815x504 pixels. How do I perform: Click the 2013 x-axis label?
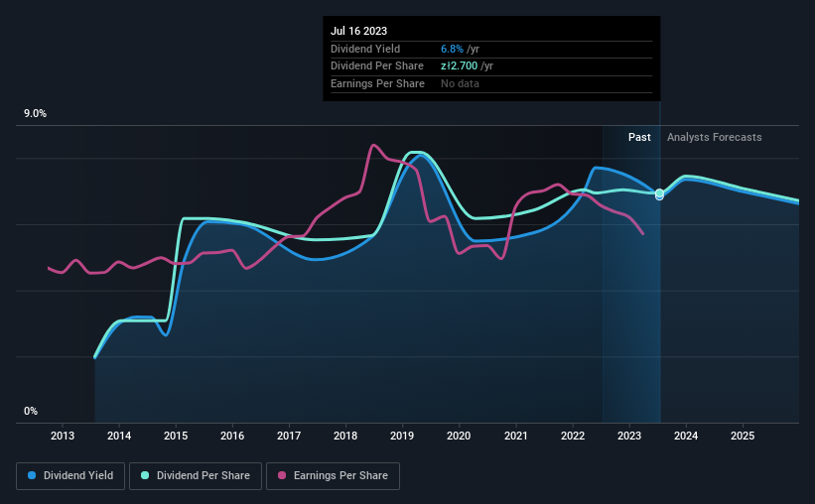click(63, 436)
